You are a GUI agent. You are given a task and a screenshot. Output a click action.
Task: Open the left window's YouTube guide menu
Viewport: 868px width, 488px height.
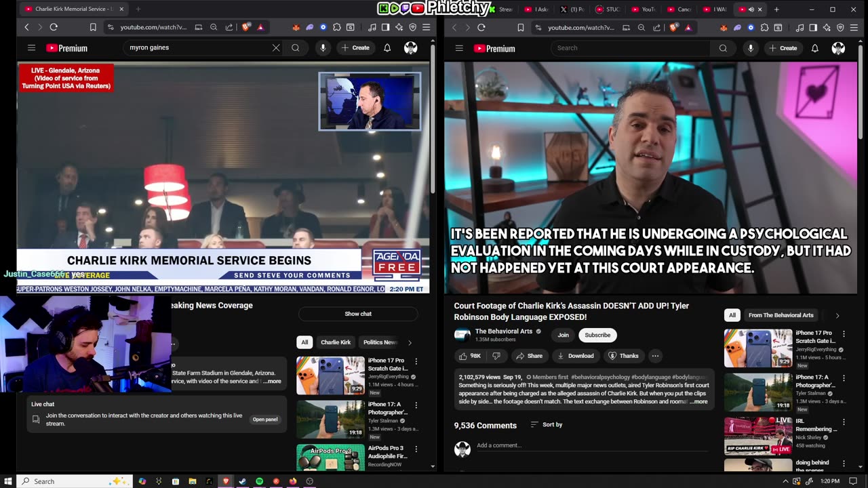coord(31,48)
